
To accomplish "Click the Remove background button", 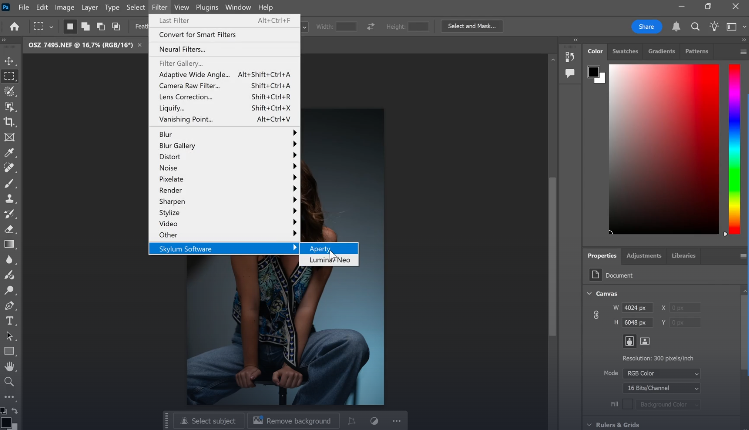I will (292, 421).
